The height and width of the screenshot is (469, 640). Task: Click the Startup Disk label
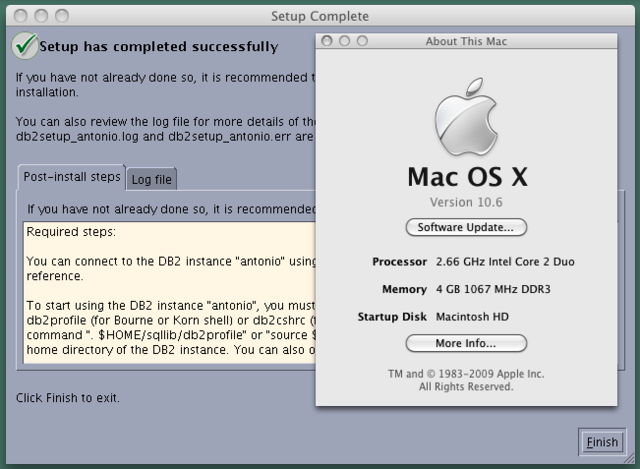click(392, 317)
